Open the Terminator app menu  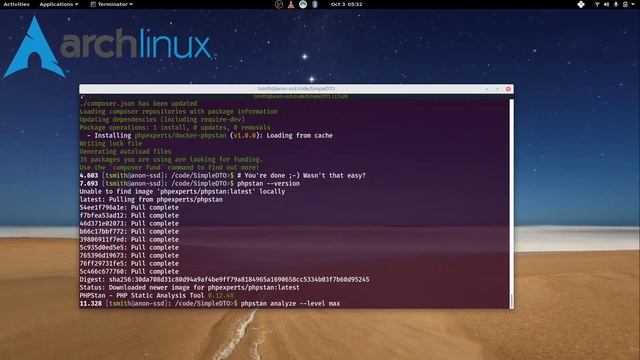111,4
